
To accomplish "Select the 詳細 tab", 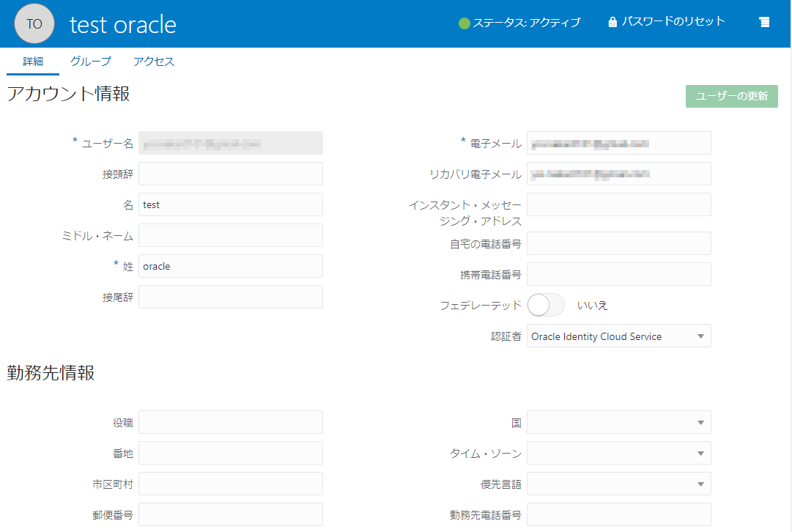I will tap(33, 62).
